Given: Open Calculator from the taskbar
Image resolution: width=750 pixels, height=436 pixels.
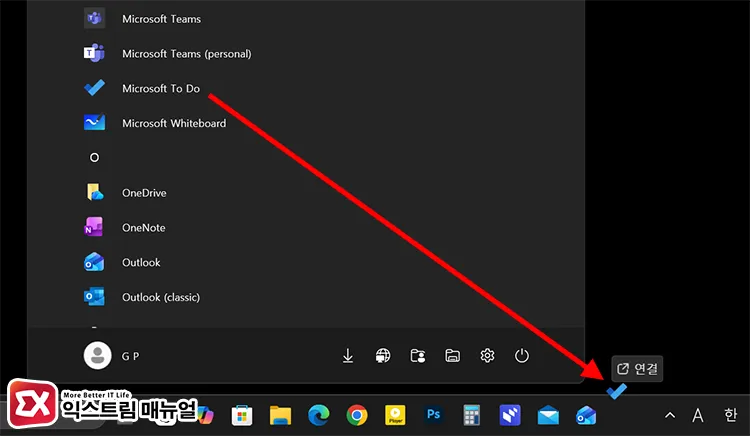Looking at the screenshot, I should [472, 415].
